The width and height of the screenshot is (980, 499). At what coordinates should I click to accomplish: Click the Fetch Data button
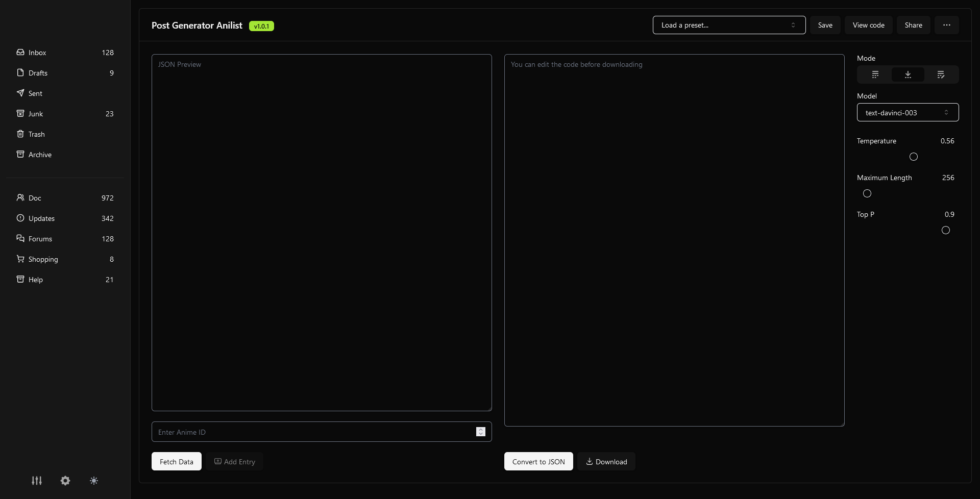pos(177,461)
